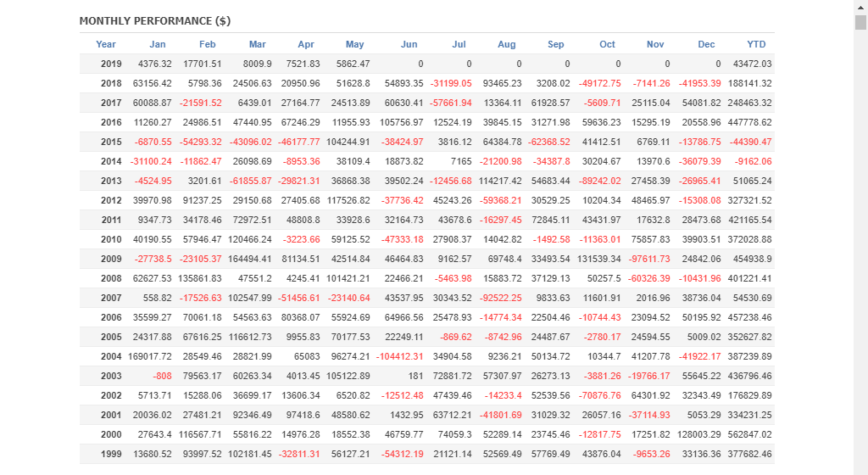This screenshot has height=475, width=868.
Task: Select the Apr column header
Action: click(x=306, y=44)
